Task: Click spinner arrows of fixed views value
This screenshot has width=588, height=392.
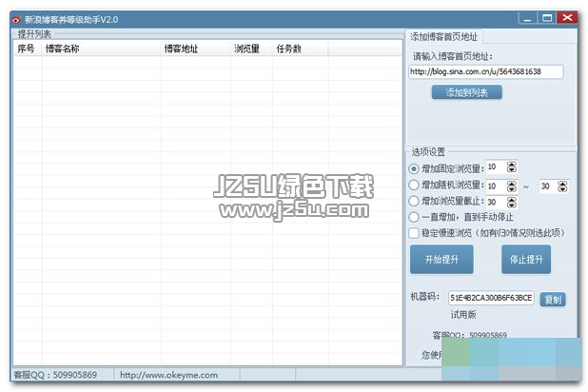Action: (512, 167)
